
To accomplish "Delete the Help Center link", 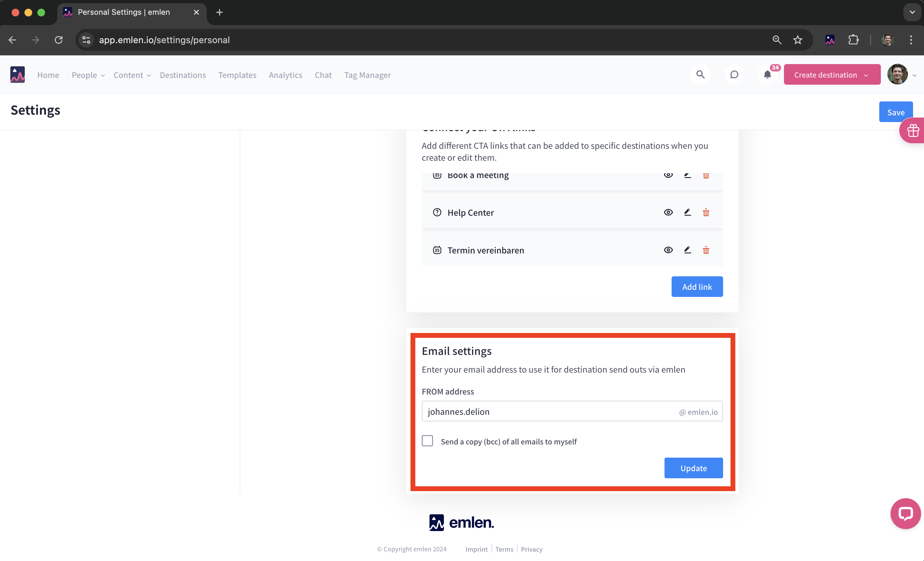I will (x=706, y=213).
